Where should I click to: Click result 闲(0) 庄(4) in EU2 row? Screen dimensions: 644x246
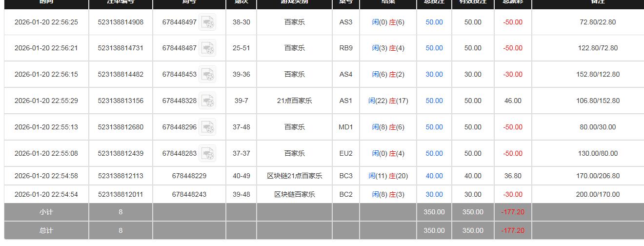(x=388, y=153)
